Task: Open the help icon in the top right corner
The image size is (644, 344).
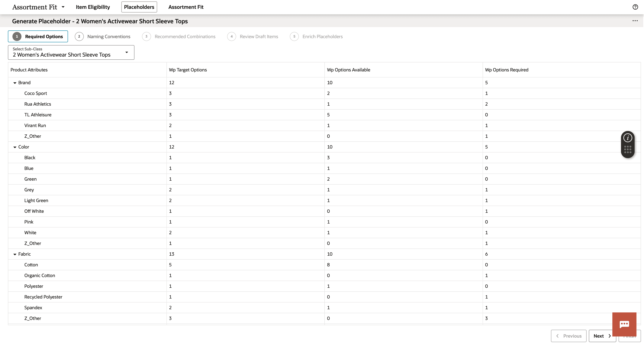Action: pos(635,7)
